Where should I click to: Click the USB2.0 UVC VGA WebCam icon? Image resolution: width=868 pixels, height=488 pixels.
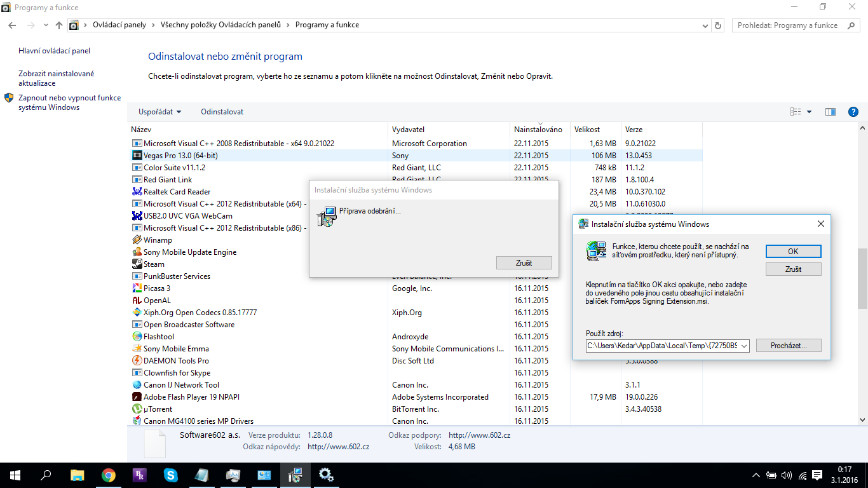coord(137,216)
